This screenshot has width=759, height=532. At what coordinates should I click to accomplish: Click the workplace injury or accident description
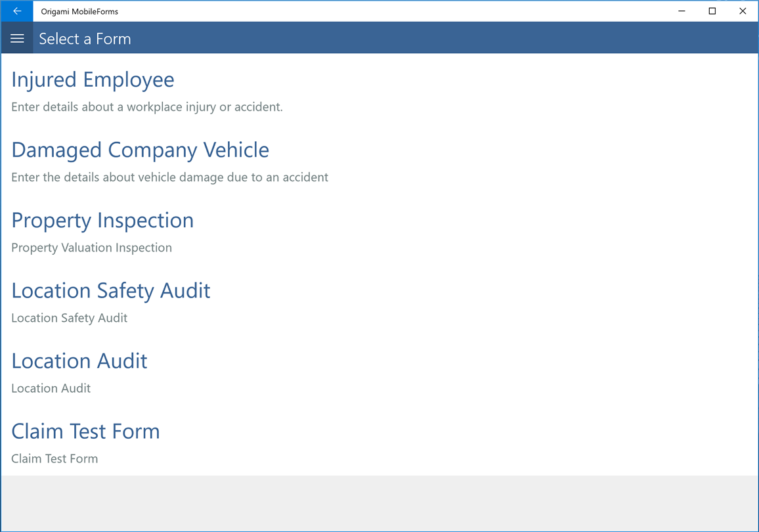(147, 107)
